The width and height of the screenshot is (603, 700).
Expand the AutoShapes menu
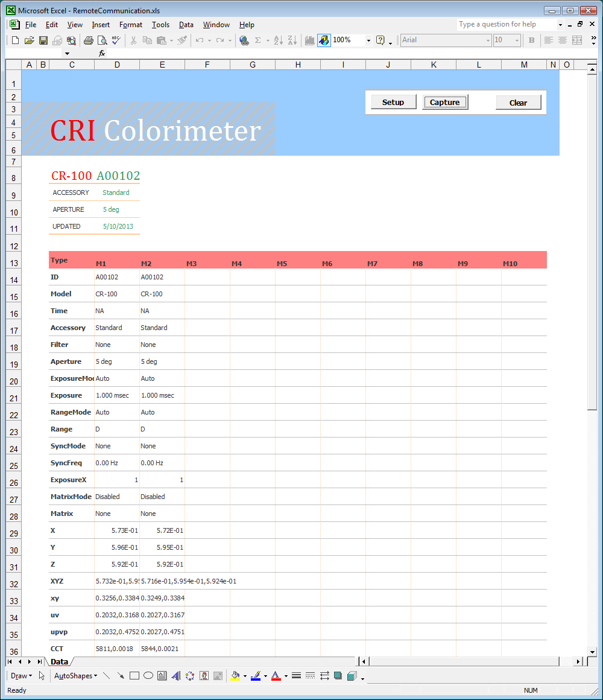coord(75,676)
